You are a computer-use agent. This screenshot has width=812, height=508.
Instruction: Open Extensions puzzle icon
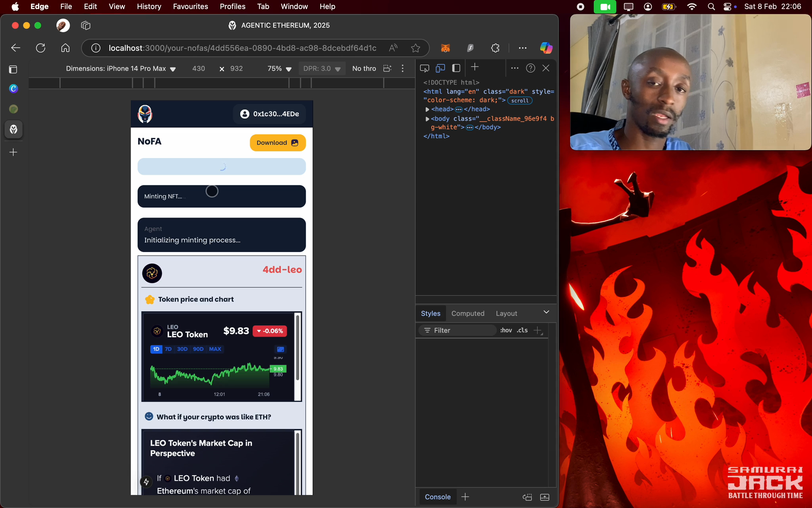495,48
